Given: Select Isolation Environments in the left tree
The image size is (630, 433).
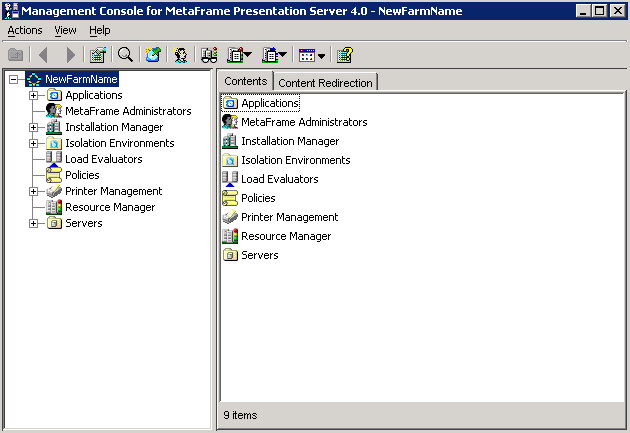Looking at the screenshot, I should [x=120, y=143].
